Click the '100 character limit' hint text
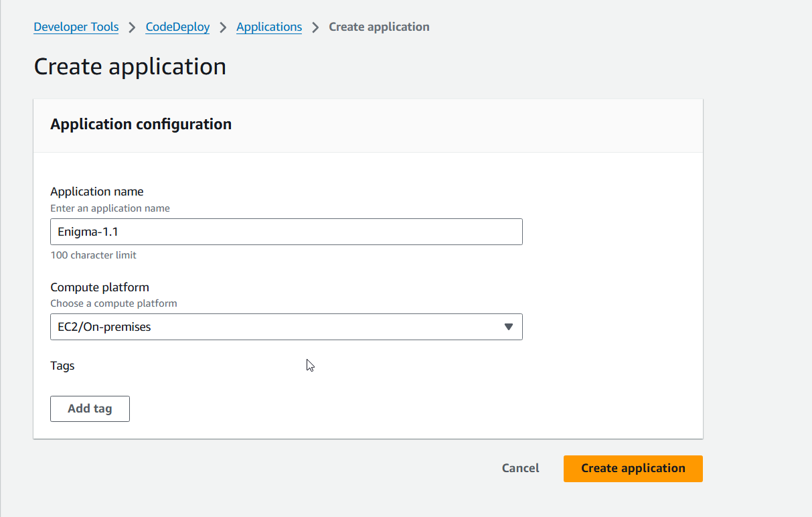Screen dimensions: 812x517 tap(94, 255)
